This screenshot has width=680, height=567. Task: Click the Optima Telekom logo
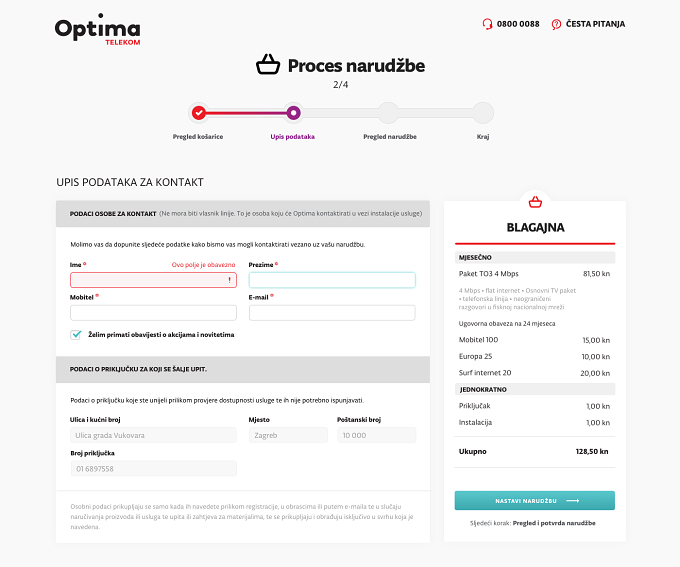[x=98, y=29]
